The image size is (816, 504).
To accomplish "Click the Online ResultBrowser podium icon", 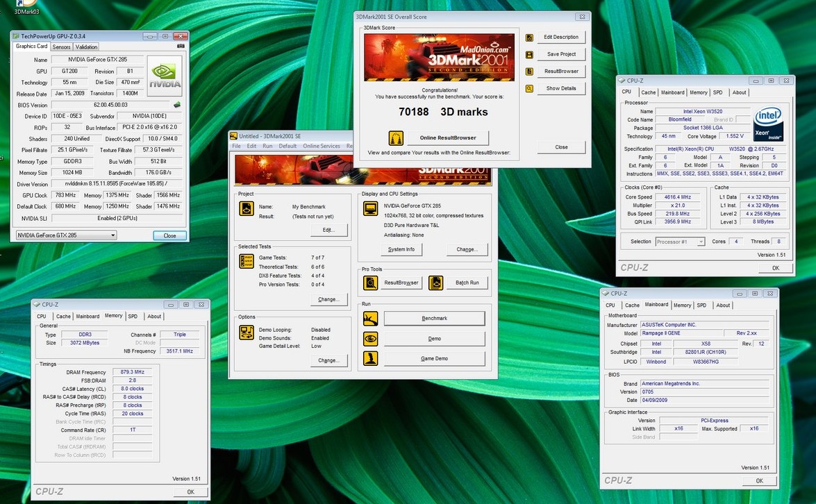I will (x=396, y=138).
